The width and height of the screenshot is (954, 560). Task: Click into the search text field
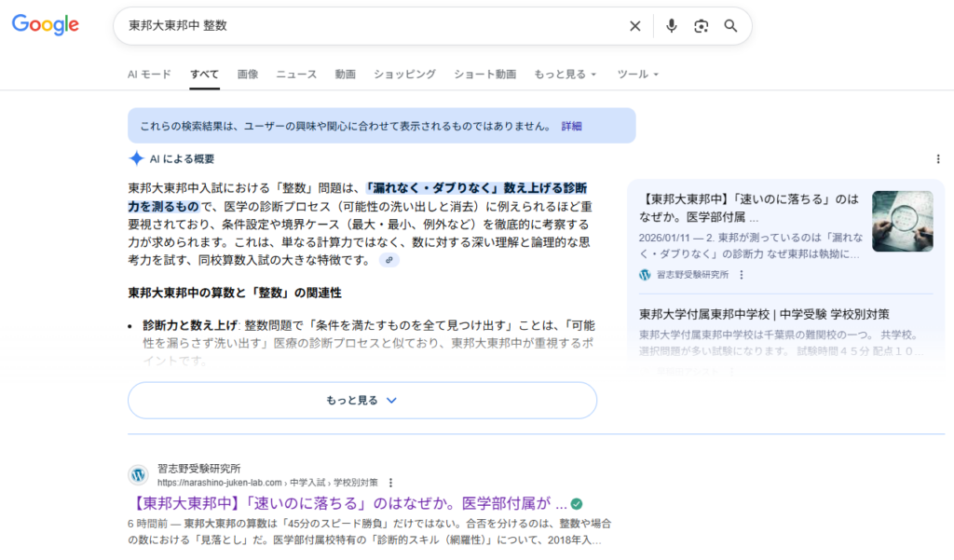click(x=373, y=26)
